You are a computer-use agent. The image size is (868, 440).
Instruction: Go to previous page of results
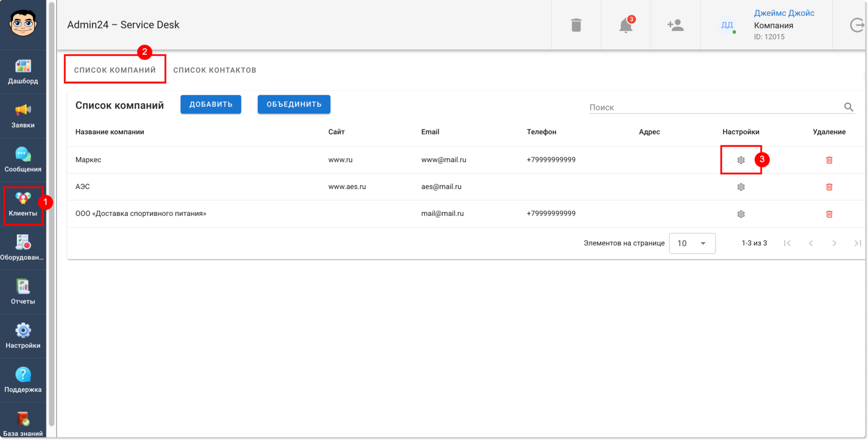[811, 243]
